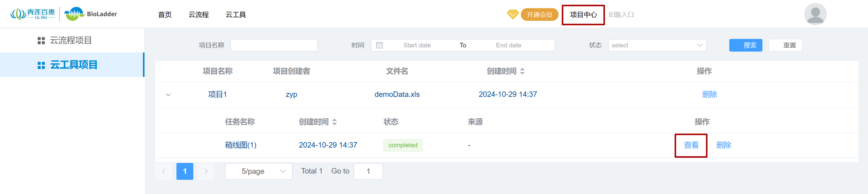Viewport: 868px width, 194px height.
Task: Click the 来源 column header
Action: (475, 122)
